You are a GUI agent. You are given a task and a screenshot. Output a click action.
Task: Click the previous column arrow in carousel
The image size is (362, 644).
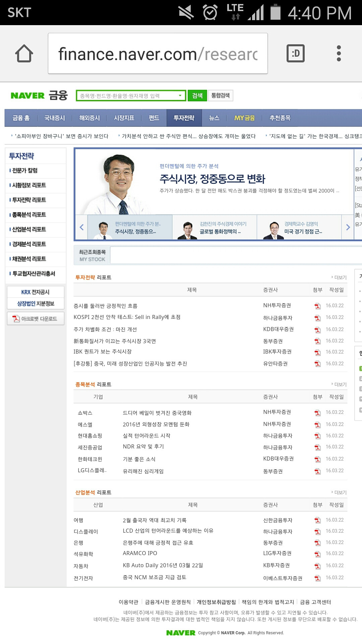81,227
